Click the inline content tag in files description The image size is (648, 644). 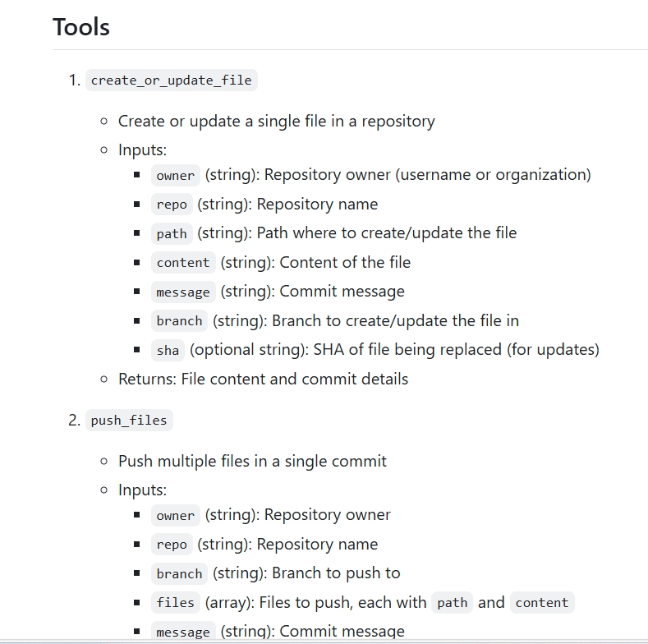pos(542,603)
